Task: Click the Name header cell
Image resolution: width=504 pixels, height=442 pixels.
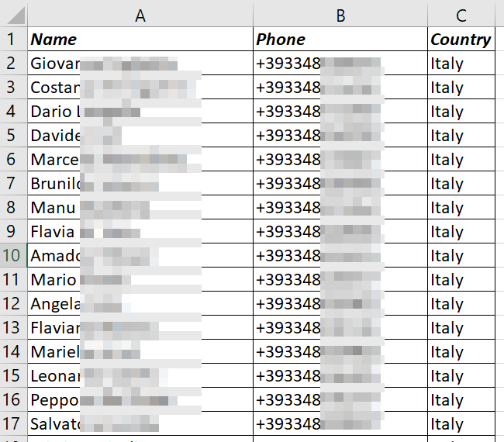Action: pos(140,40)
